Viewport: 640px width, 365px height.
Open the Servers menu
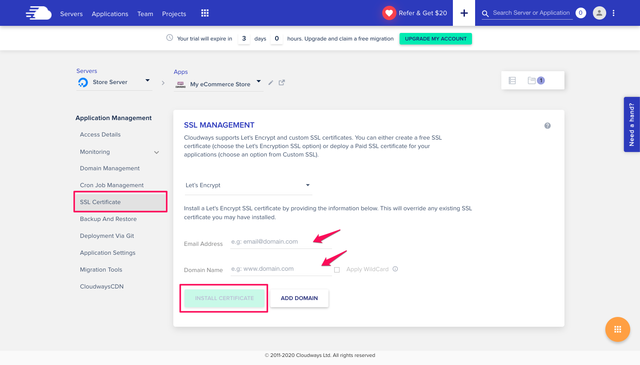[71, 14]
